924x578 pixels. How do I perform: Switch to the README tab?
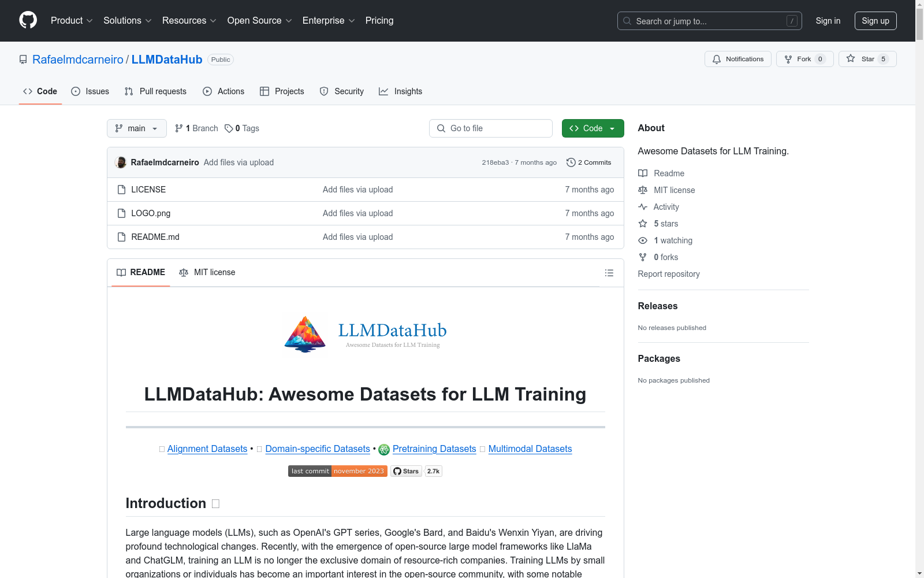141,272
